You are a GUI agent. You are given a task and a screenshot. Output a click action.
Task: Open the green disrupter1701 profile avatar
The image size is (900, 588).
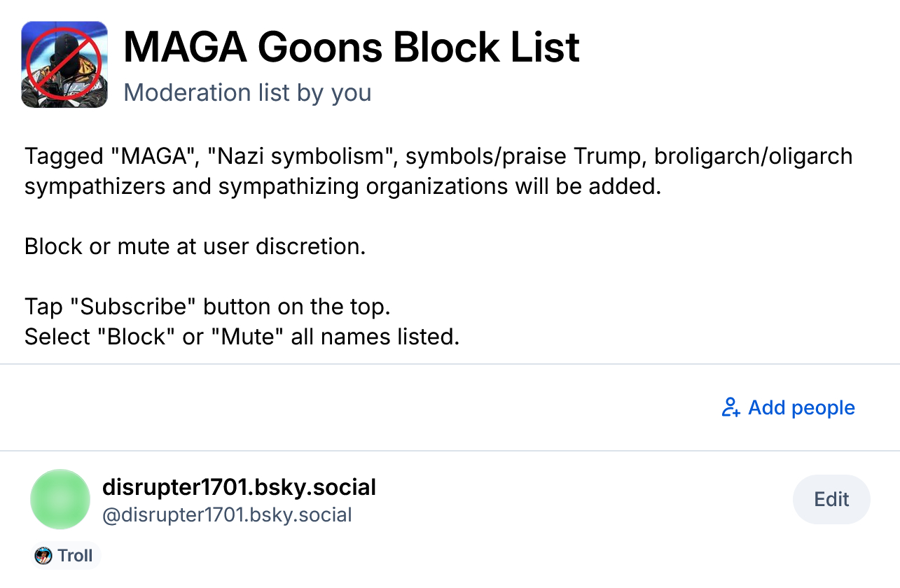point(60,499)
